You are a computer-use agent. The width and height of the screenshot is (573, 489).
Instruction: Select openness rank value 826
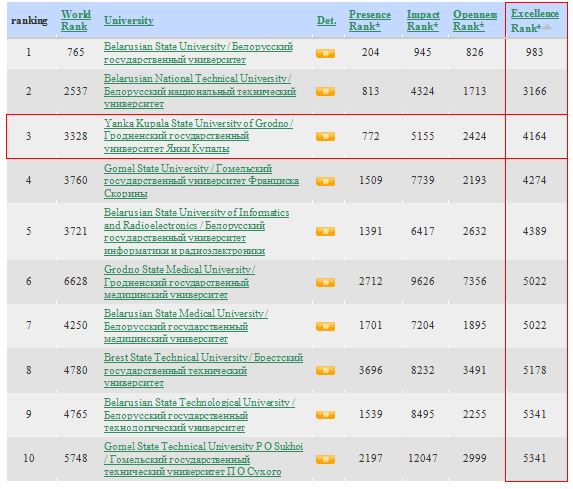click(x=475, y=52)
